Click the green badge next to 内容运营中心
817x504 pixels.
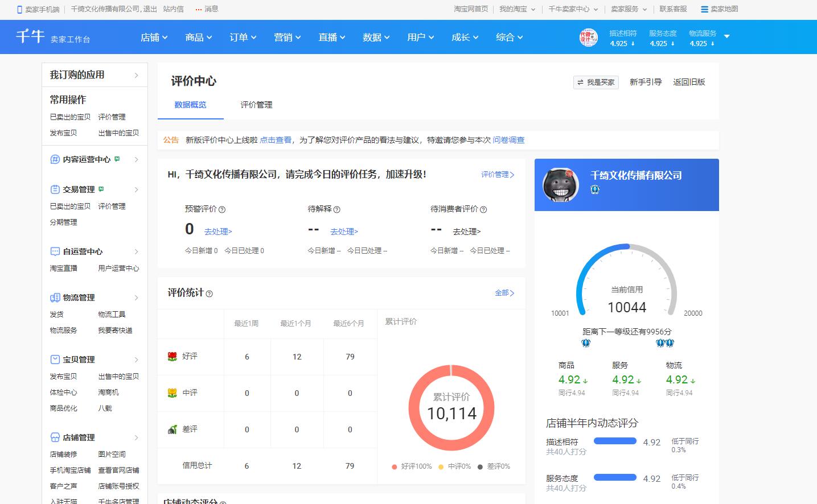[117, 159]
